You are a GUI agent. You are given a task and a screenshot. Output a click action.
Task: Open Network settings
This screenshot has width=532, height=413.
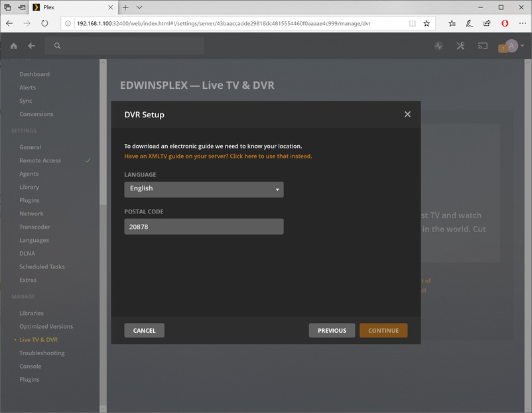coord(31,213)
